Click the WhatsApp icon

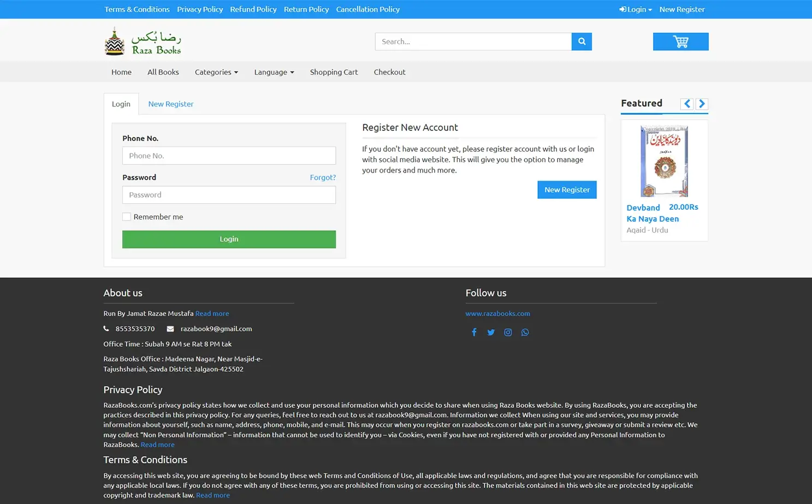525,332
